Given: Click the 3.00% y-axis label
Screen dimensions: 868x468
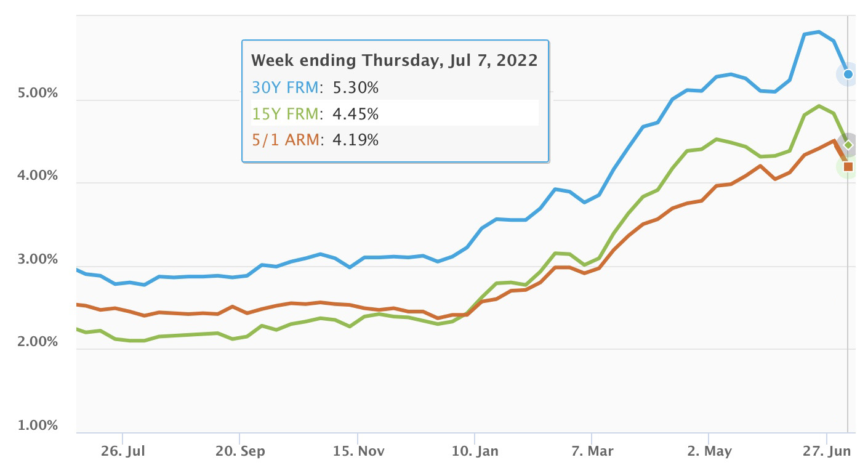Looking at the screenshot, I should click(36, 259).
